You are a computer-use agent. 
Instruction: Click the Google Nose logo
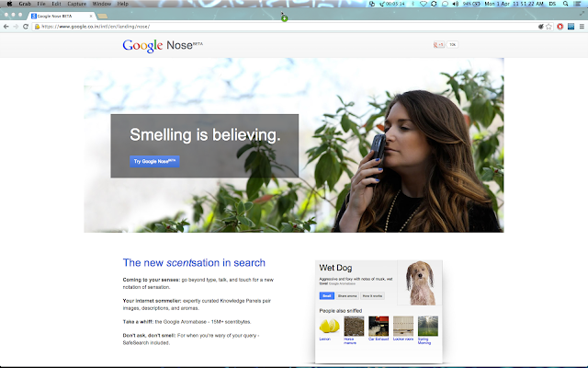click(x=163, y=45)
